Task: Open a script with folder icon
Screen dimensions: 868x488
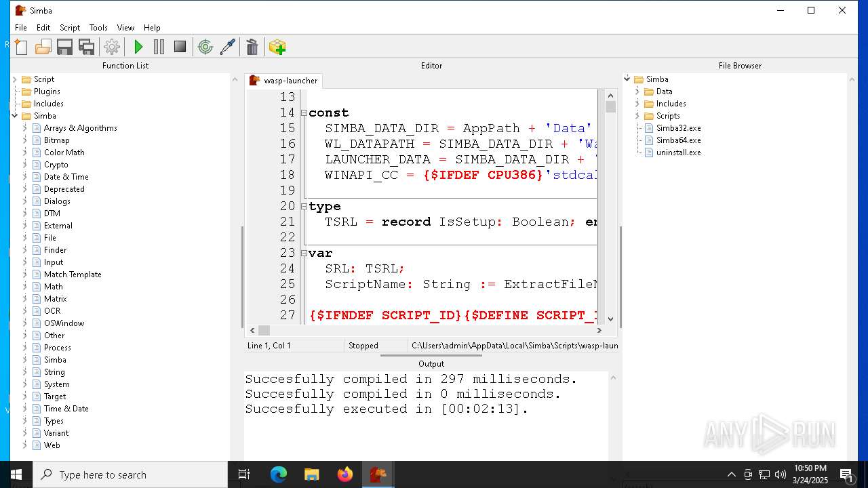Action: coord(43,47)
